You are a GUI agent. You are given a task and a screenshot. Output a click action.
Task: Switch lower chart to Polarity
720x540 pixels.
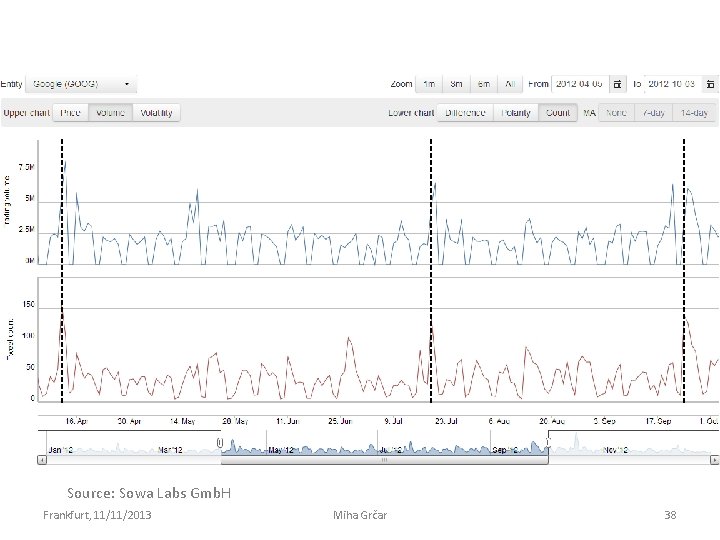coord(516,112)
